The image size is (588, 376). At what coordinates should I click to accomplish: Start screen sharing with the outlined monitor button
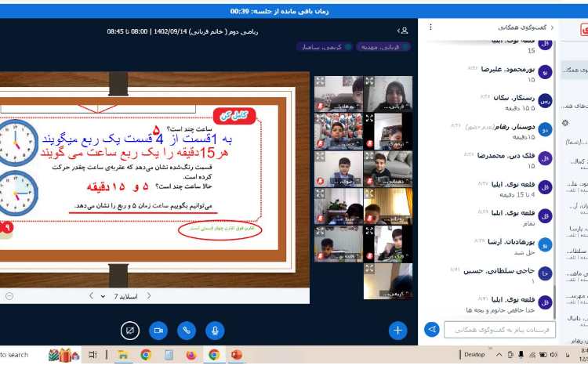point(130,331)
